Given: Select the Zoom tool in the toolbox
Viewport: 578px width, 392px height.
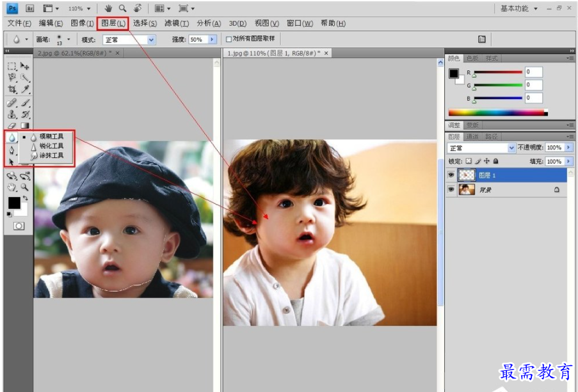Looking at the screenshot, I should pos(25,187).
